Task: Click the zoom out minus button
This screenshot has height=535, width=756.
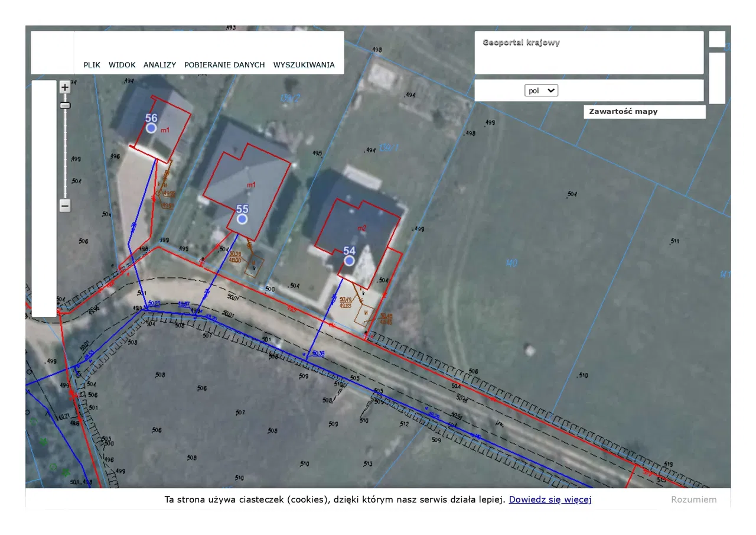Action: pos(65,206)
